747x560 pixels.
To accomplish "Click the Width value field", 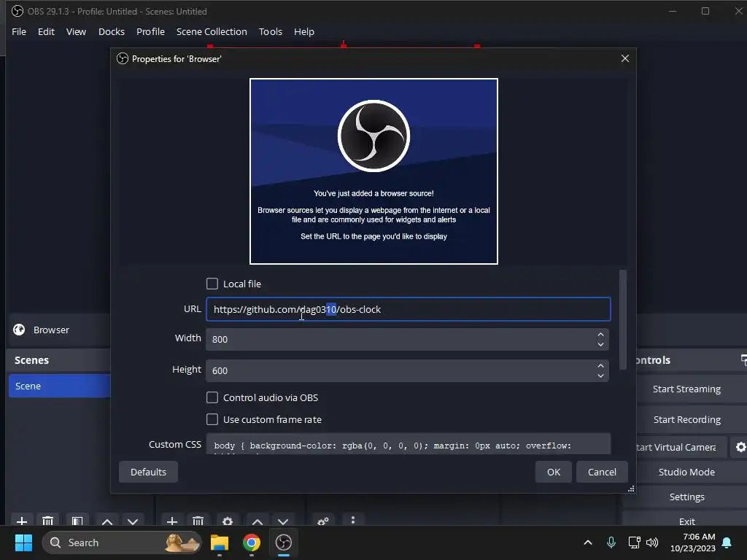I will [x=400, y=340].
